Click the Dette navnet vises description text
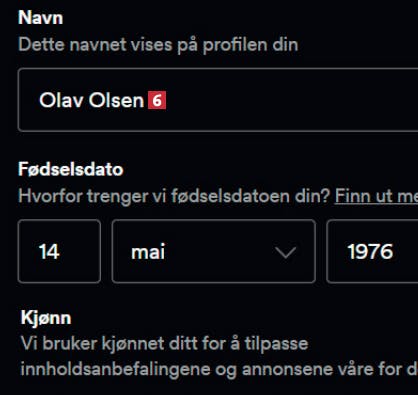Image resolution: width=418 pixels, height=395 pixels. 158,45
